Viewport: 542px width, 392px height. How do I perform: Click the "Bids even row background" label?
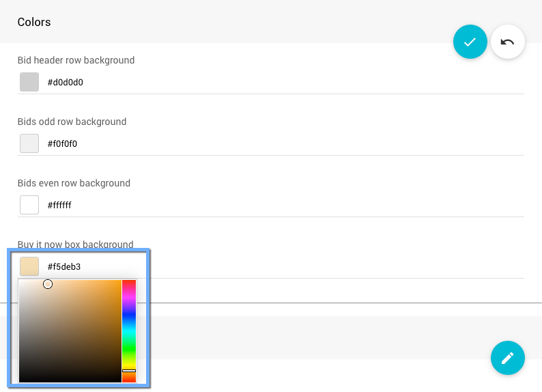pos(74,183)
